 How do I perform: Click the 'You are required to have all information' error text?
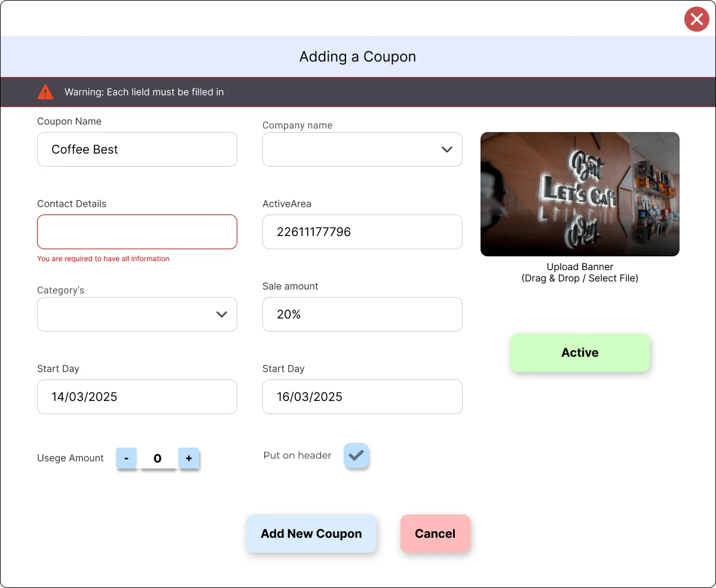click(103, 258)
